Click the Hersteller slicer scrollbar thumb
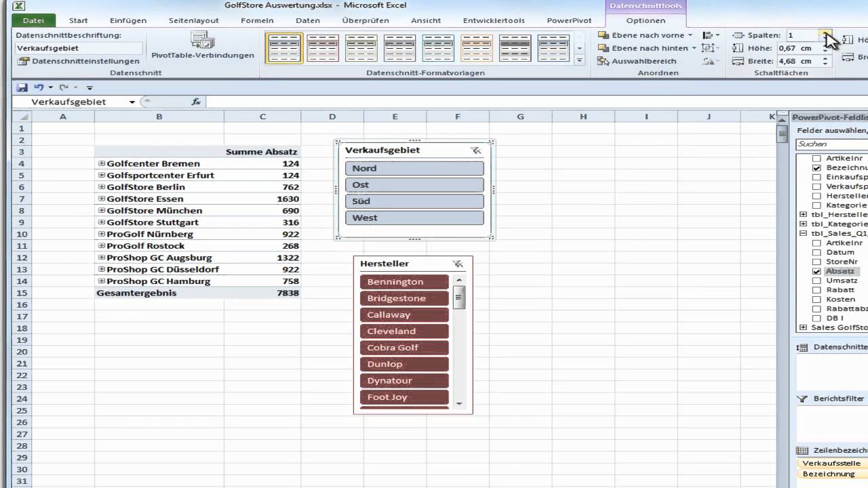This screenshot has height=488, width=868. [459, 298]
